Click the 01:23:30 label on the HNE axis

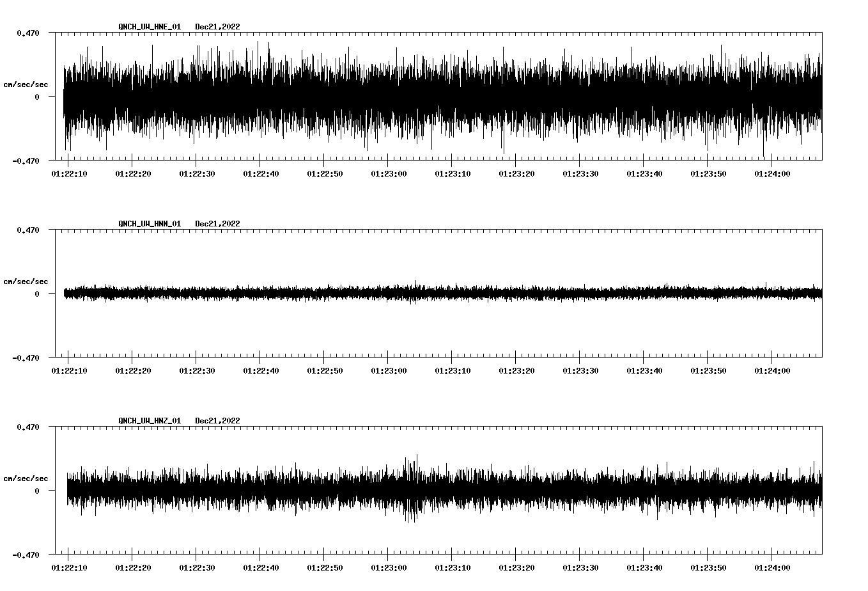[579, 173]
